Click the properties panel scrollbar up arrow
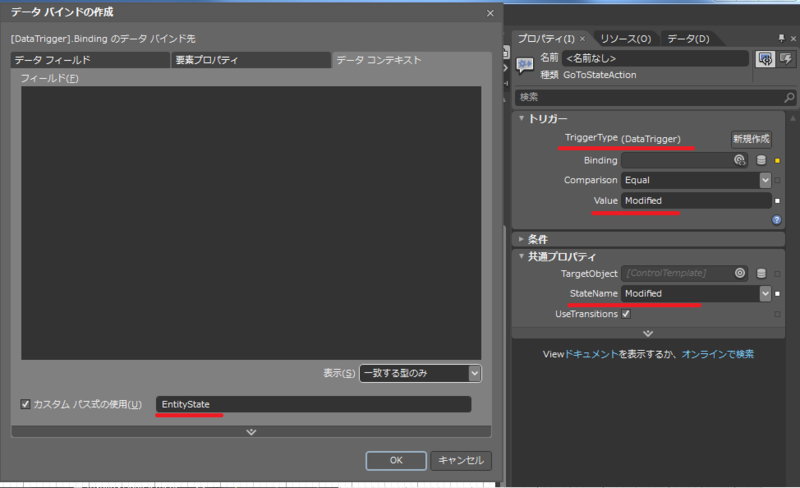800x488 pixels. (x=792, y=118)
